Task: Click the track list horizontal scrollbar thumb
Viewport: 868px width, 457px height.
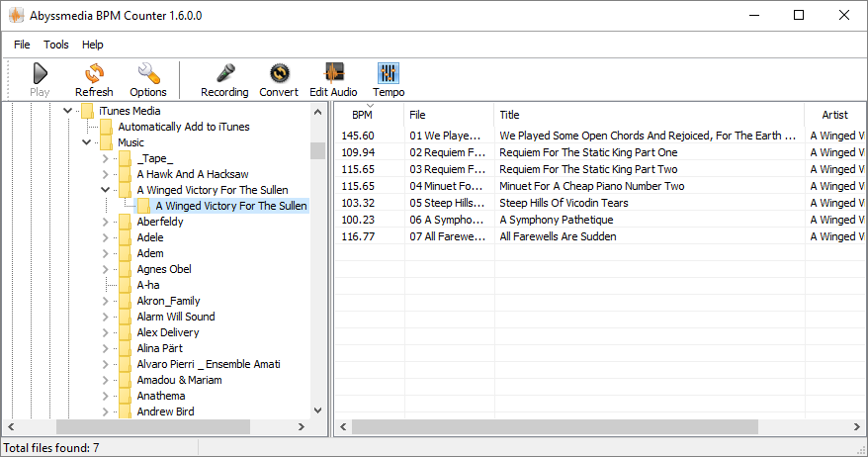Action: click(x=556, y=426)
